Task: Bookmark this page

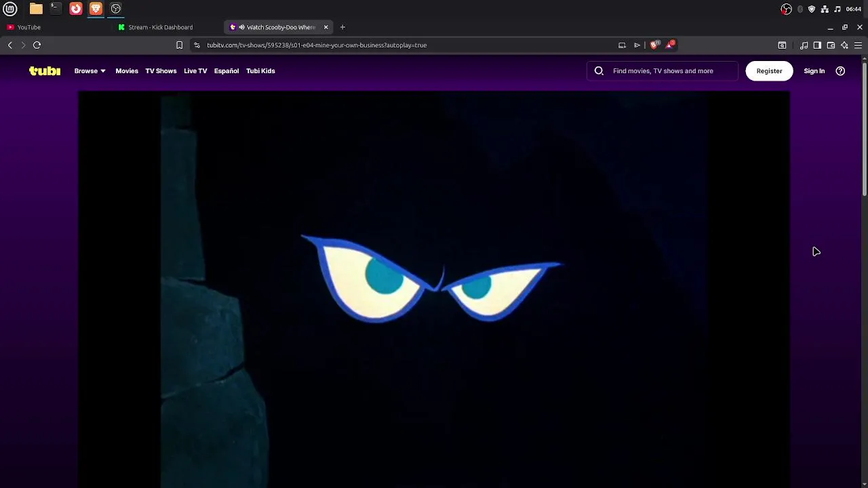Action: pyautogui.click(x=179, y=45)
